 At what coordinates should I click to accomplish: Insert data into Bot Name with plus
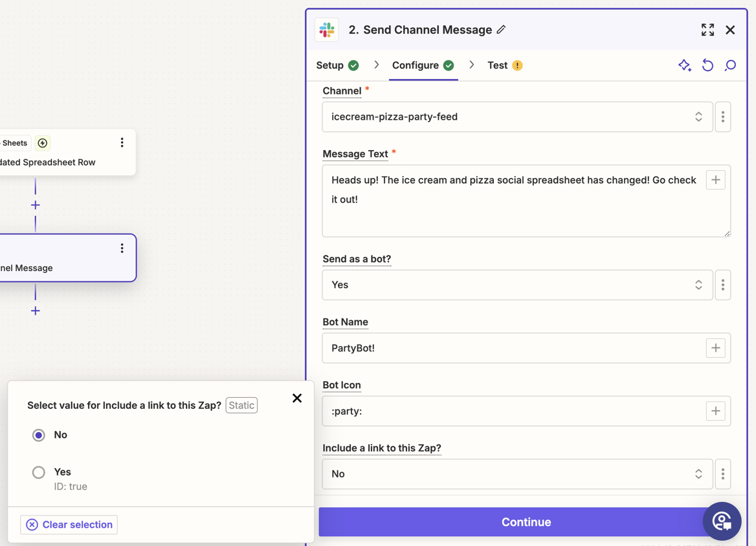[x=715, y=348]
